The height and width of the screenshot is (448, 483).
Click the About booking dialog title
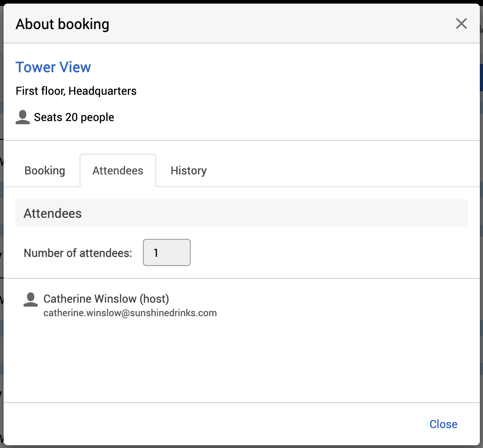(x=63, y=24)
